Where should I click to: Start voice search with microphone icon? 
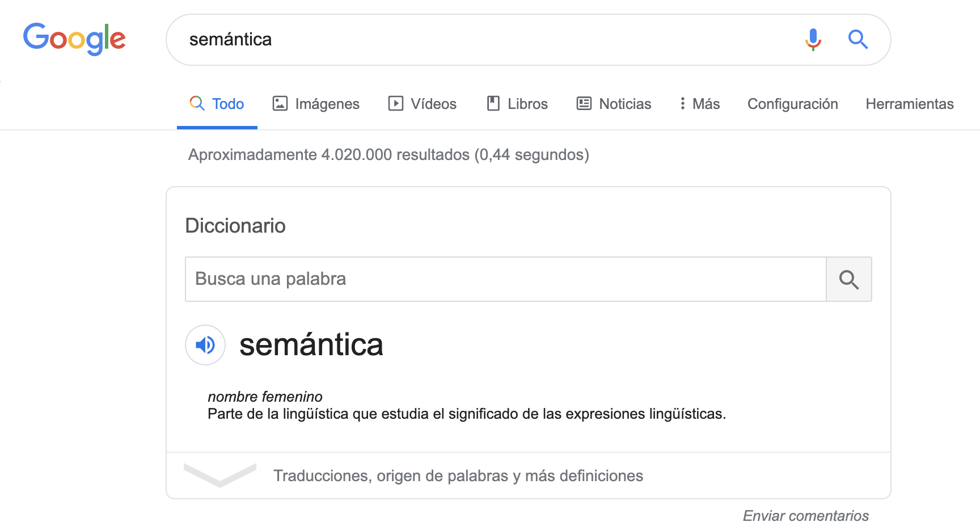pyautogui.click(x=813, y=39)
